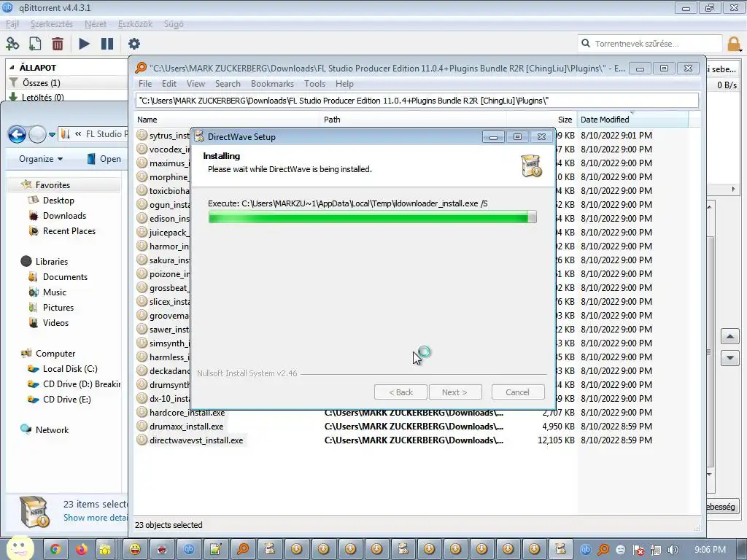Image resolution: width=747 pixels, height=560 pixels.
Task: Sort results by the Path column
Action: point(413,120)
